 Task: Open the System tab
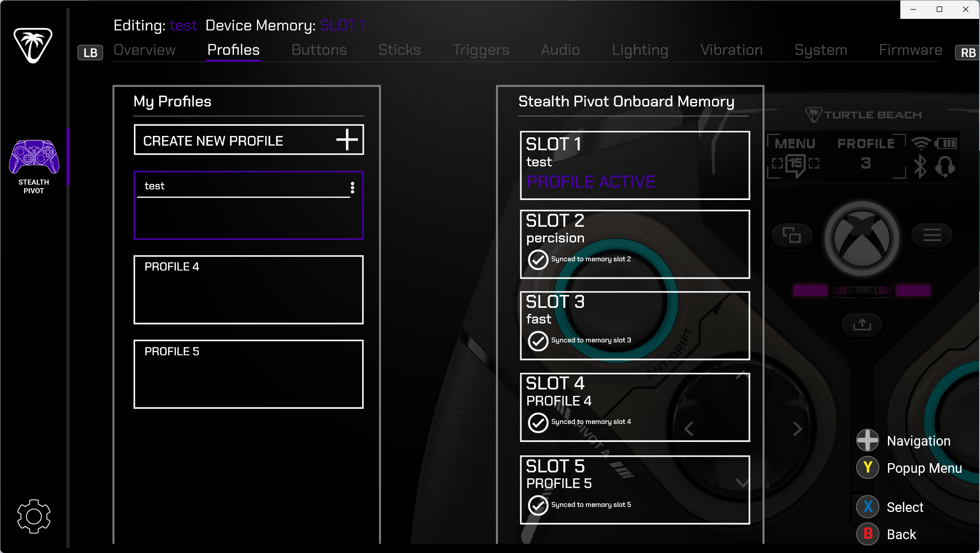(821, 50)
